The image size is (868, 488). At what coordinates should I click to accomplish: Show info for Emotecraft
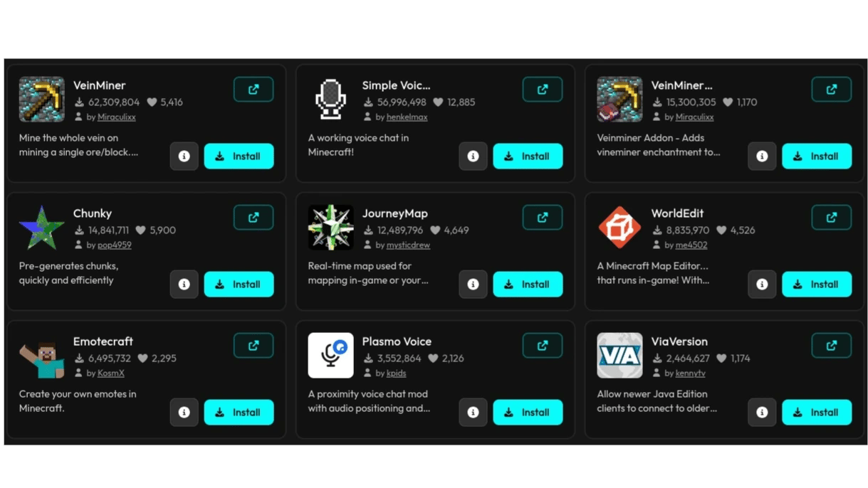pyautogui.click(x=184, y=413)
